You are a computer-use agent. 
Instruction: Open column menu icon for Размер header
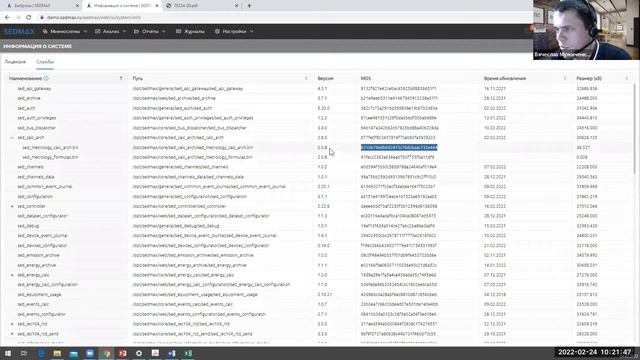pyautogui.click(x=627, y=78)
